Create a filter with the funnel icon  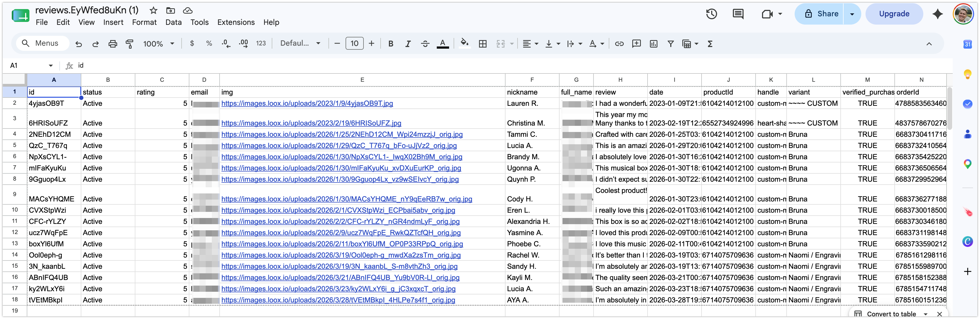coord(670,44)
